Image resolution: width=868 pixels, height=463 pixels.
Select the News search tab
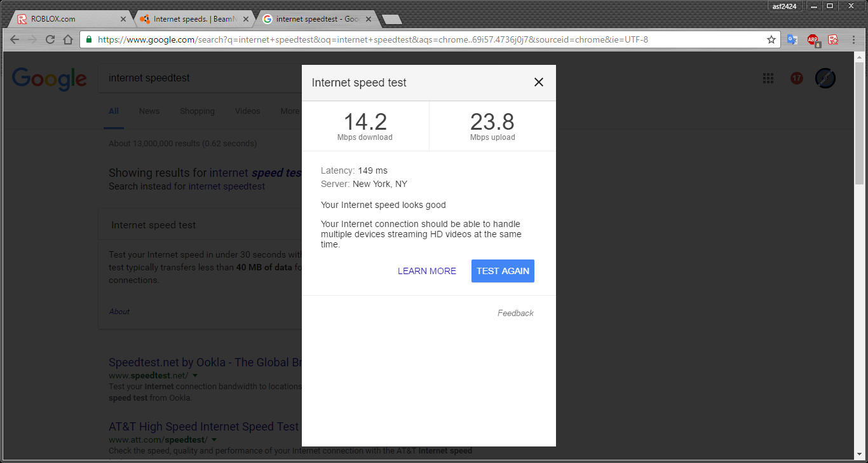149,111
